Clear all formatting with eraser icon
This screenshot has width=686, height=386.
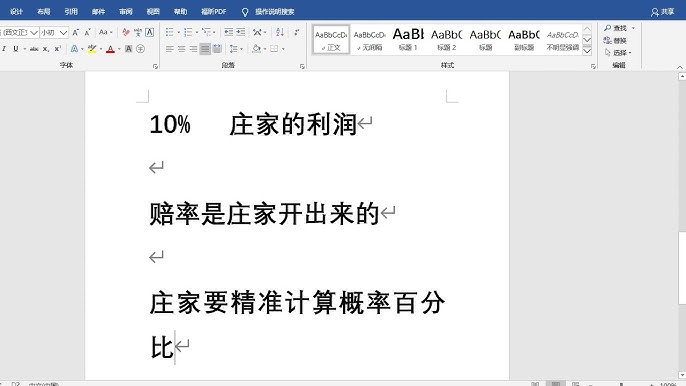[x=126, y=32]
